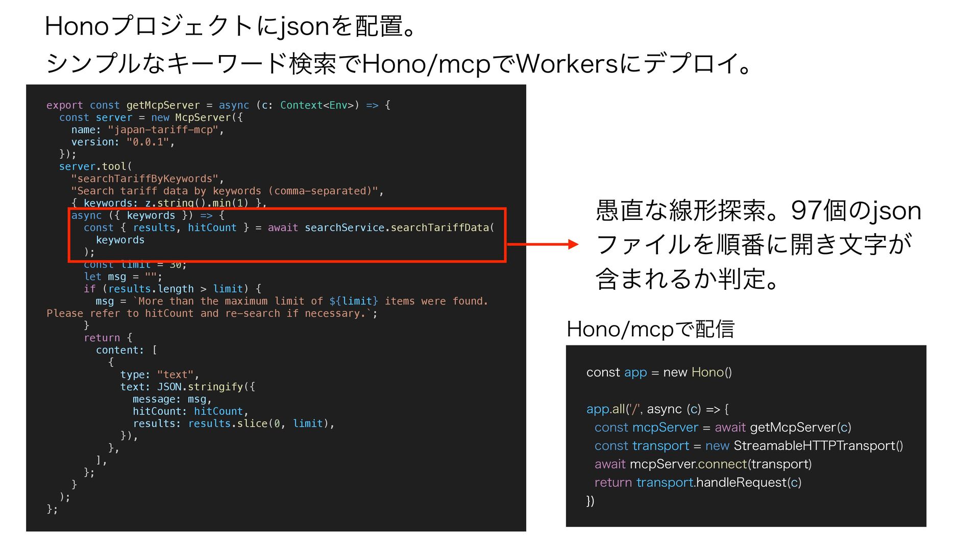Click the 'content: [' line
980x551 pixels.
point(127,350)
